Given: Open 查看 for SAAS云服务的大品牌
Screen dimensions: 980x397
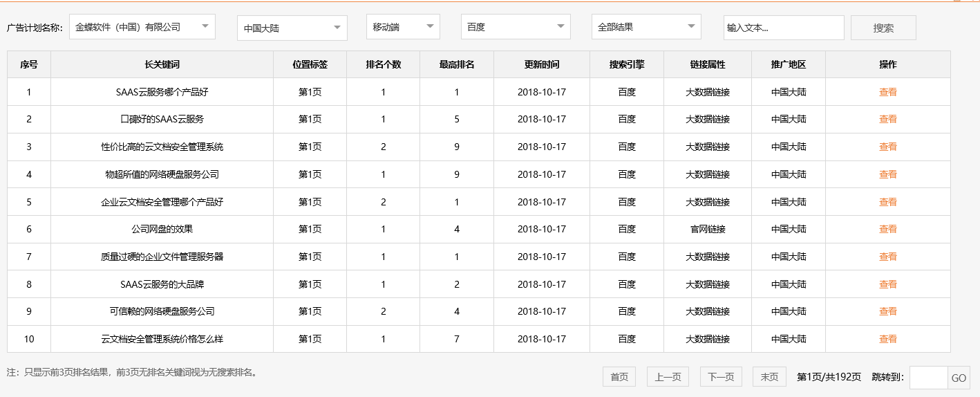Looking at the screenshot, I should pos(888,284).
